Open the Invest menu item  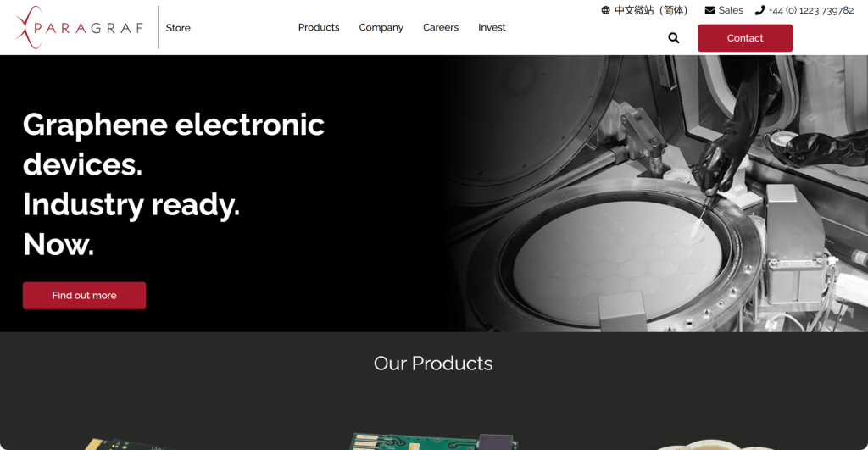tap(492, 27)
